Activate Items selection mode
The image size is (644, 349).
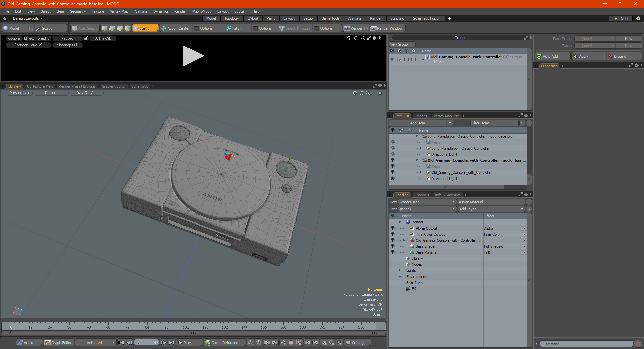point(145,28)
